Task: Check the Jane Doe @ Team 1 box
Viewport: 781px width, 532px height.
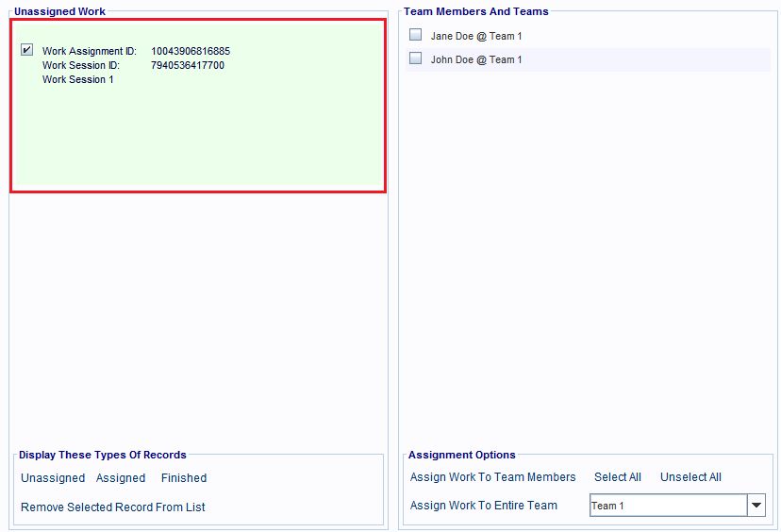Action: point(415,35)
